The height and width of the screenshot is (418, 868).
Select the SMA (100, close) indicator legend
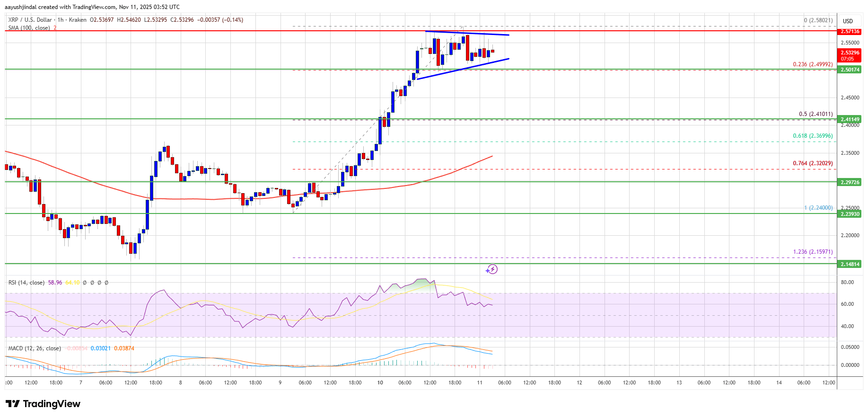point(29,28)
